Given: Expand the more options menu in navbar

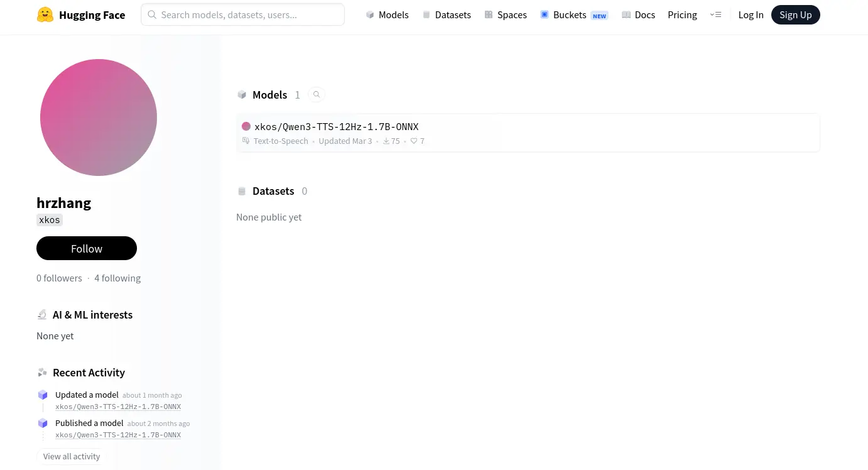Looking at the screenshot, I should (x=715, y=14).
